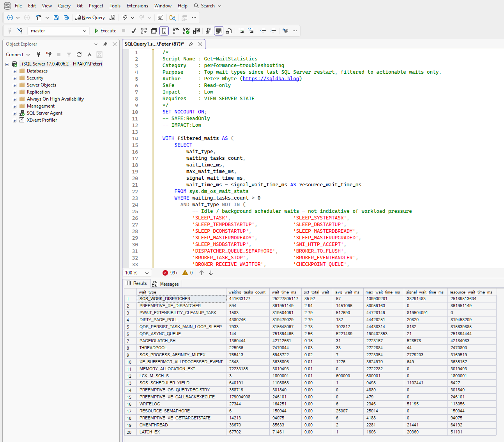The image size is (504, 442).
Task: Click Object Explorer connect plug icon
Action: (x=39, y=55)
